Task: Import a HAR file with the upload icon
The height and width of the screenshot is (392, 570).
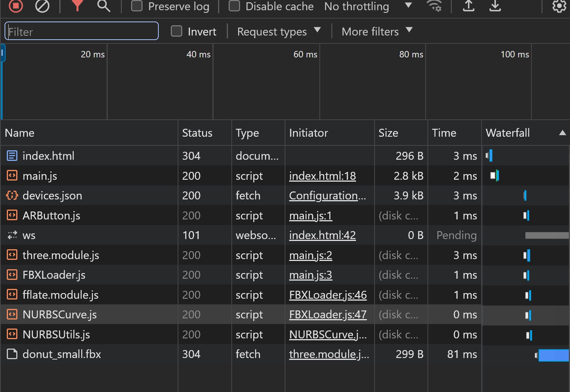Action: [468, 6]
